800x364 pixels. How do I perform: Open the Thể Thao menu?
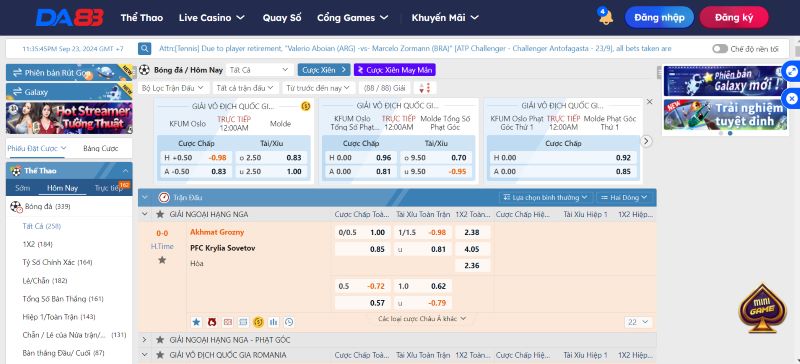[x=142, y=17]
